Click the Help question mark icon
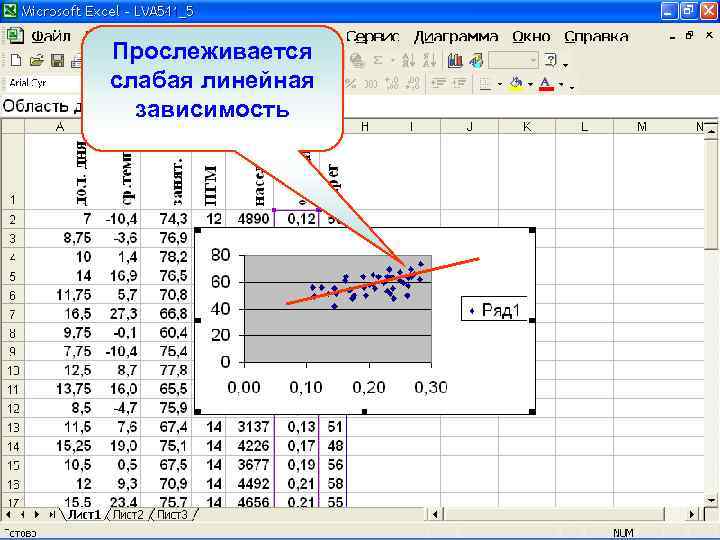 tap(551, 60)
